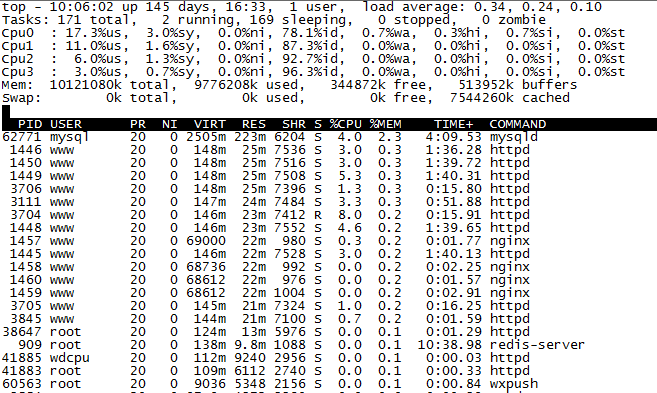The width and height of the screenshot is (657, 393).
Task: Click the PID column header
Action: [30, 124]
